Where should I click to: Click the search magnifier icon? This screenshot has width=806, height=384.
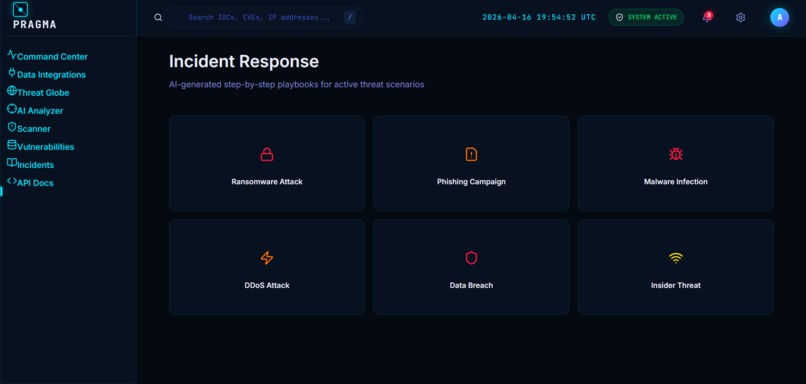click(158, 17)
